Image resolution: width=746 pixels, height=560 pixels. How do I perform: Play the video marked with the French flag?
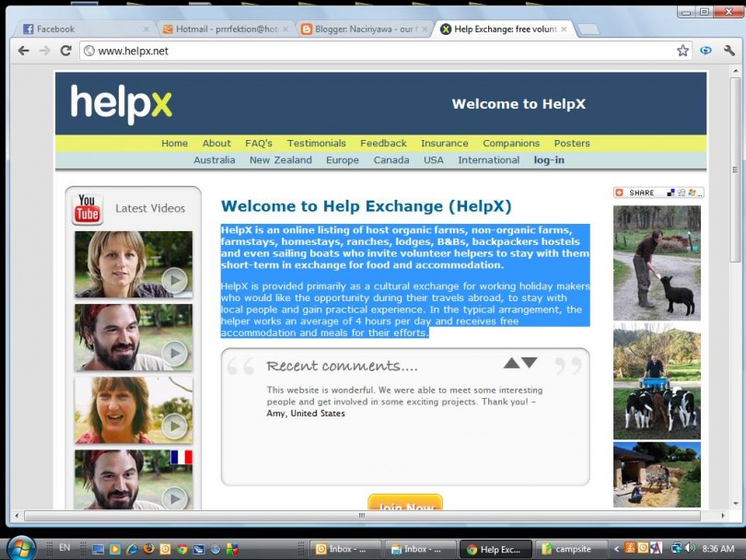(x=134, y=480)
